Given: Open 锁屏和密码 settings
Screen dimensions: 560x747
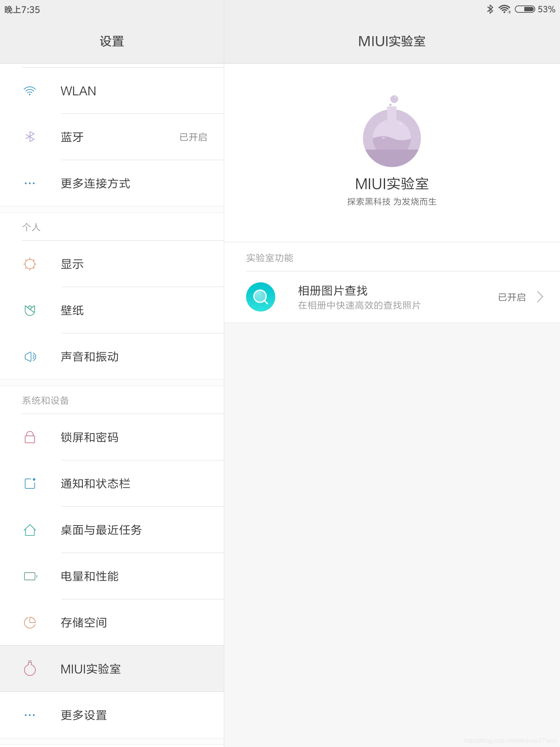Looking at the screenshot, I should (112, 437).
